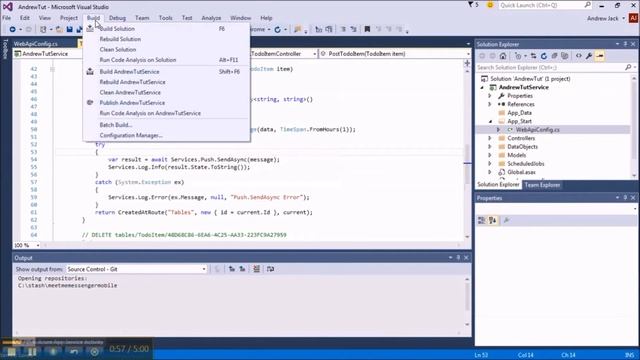Toggle the highlighted Preview Selected Items icon
The height and width of the screenshot is (360, 640).
(x=600, y=56)
